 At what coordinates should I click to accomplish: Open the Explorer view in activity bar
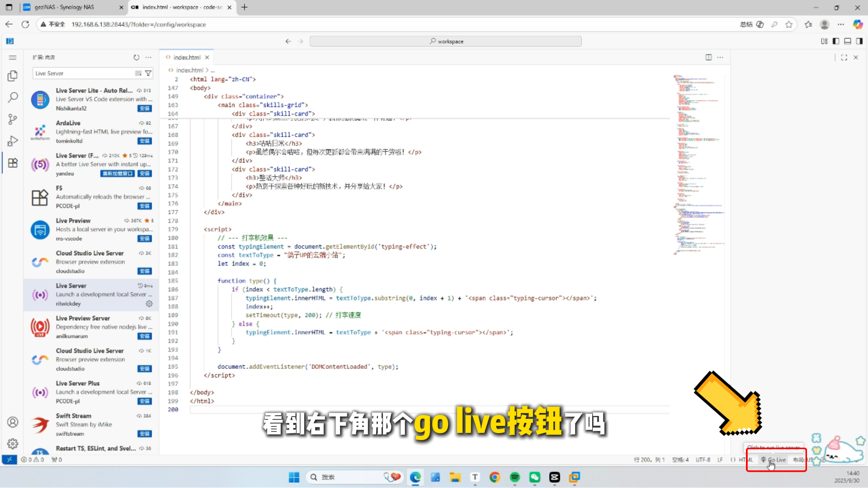coord(13,76)
